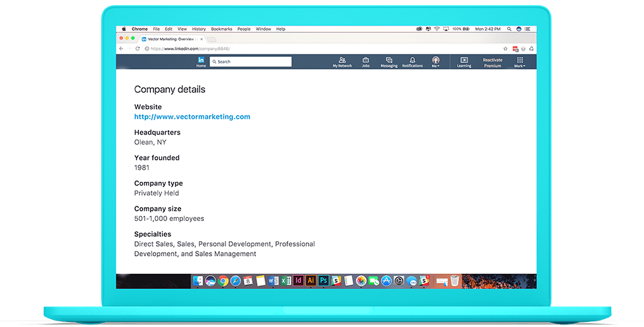
Task: Bookmark this page with star icon
Action: coord(506,49)
